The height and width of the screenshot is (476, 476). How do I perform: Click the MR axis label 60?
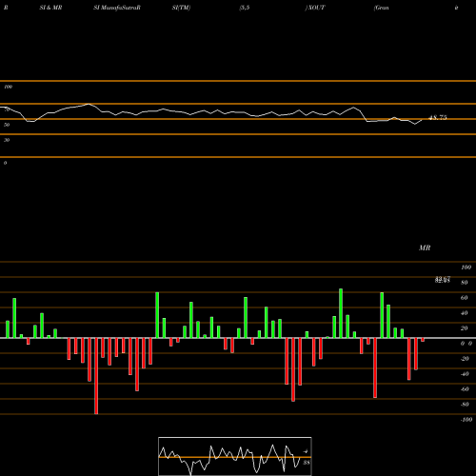click(x=465, y=298)
